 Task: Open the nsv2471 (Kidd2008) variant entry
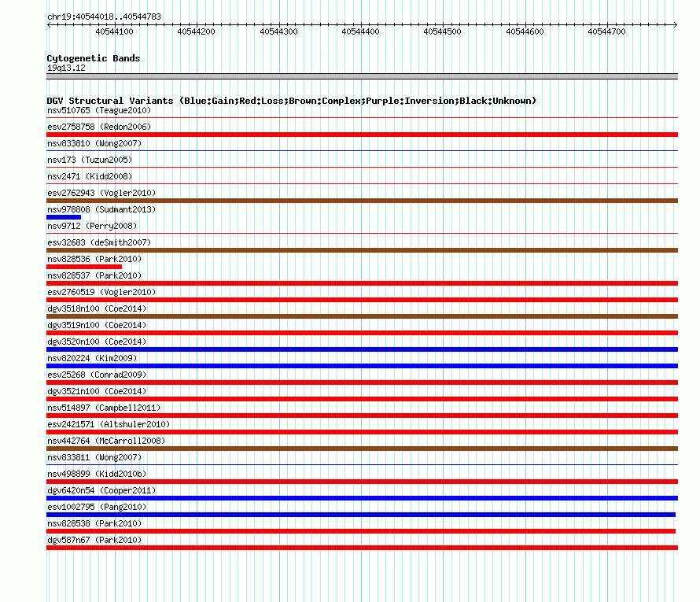point(90,176)
